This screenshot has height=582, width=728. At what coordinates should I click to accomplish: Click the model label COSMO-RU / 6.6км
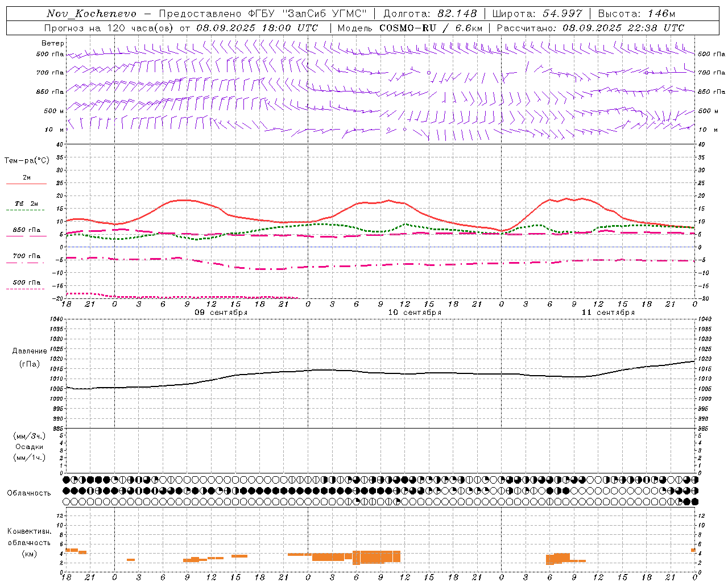(x=431, y=28)
